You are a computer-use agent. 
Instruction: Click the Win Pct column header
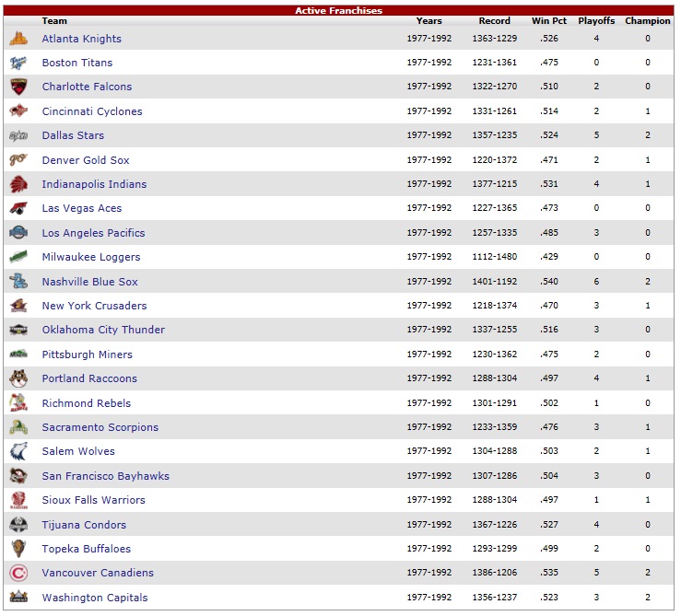click(549, 21)
